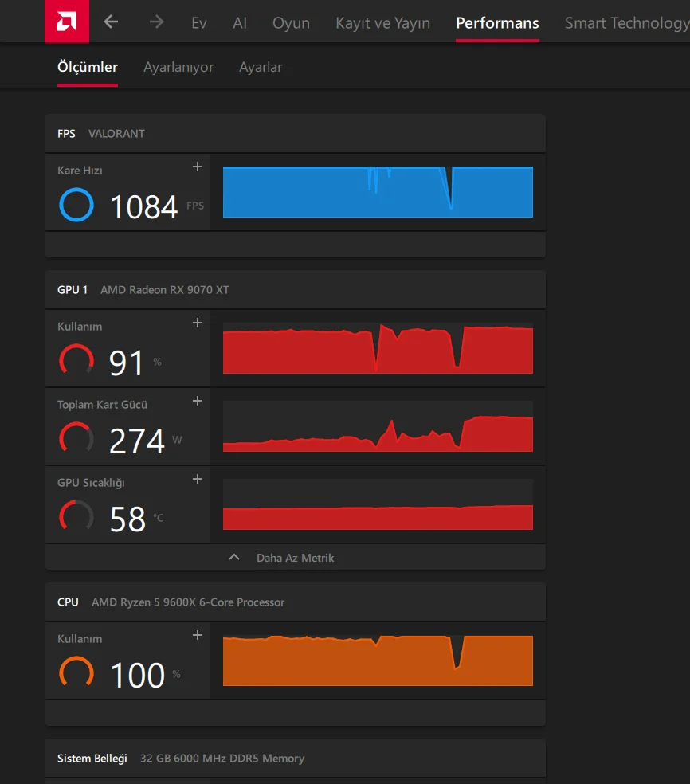The width and height of the screenshot is (690, 784).
Task: Click the FPS VALORANT section header
Action: click(295, 134)
